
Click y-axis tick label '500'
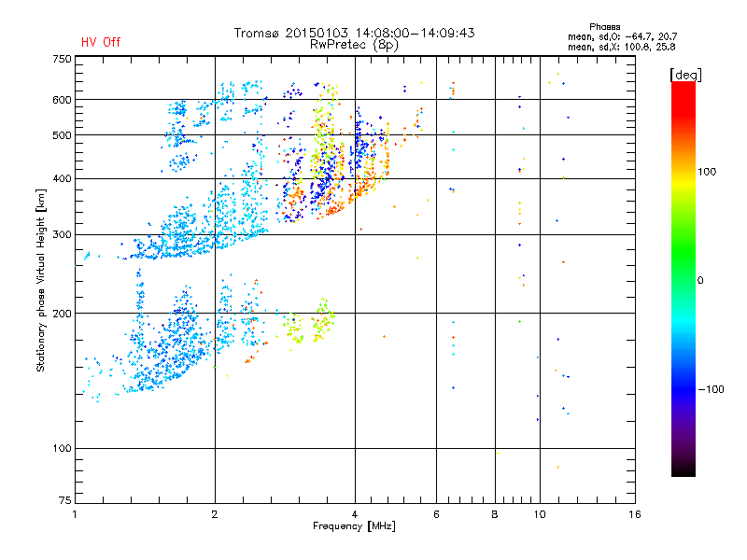point(62,135)
